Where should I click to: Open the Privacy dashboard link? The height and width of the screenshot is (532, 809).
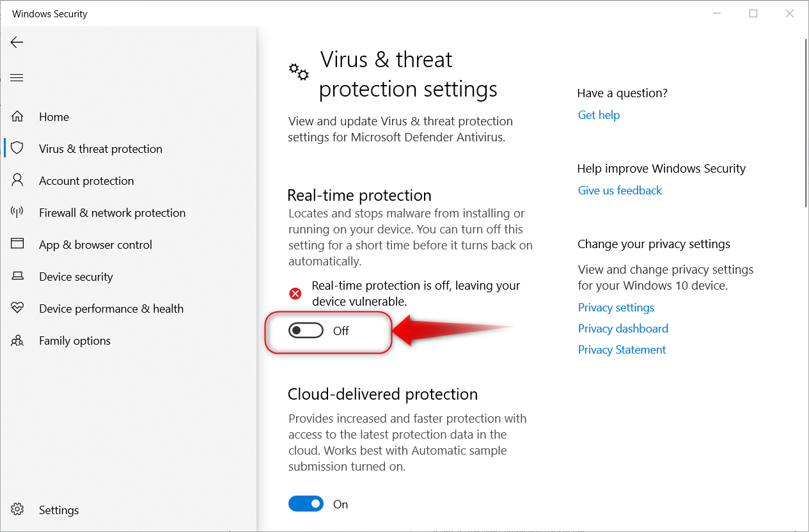pos(623,329)
